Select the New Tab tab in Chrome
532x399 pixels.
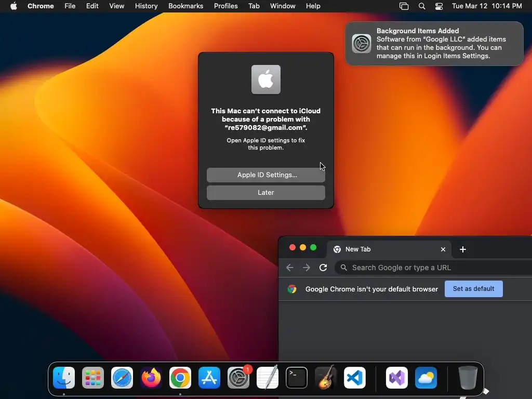point(389,249)
